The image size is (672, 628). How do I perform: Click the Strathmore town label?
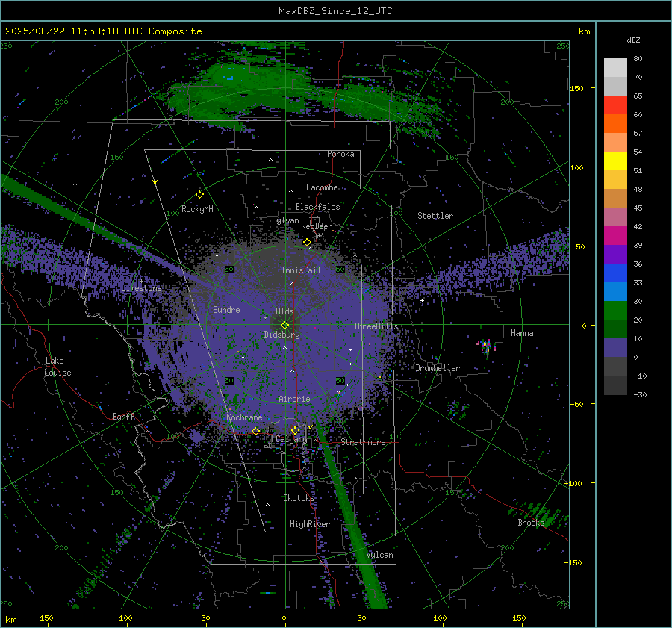pos(364,442)
